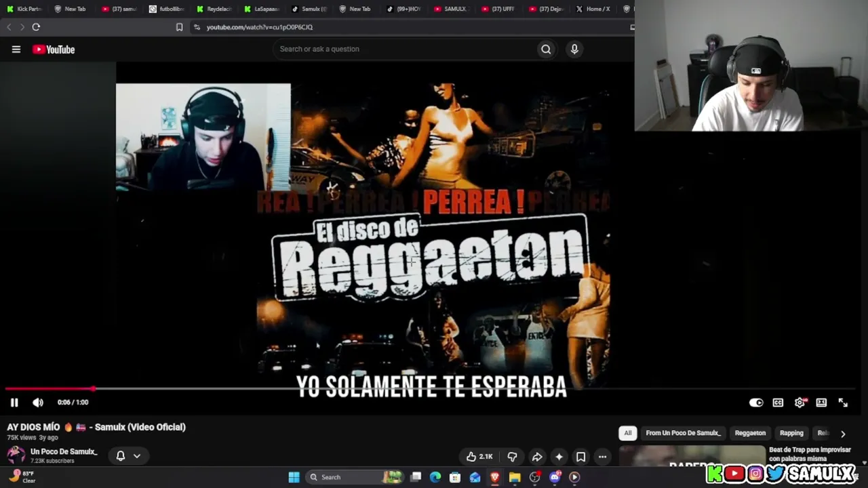Mute the video volume

tap(38, 403)
